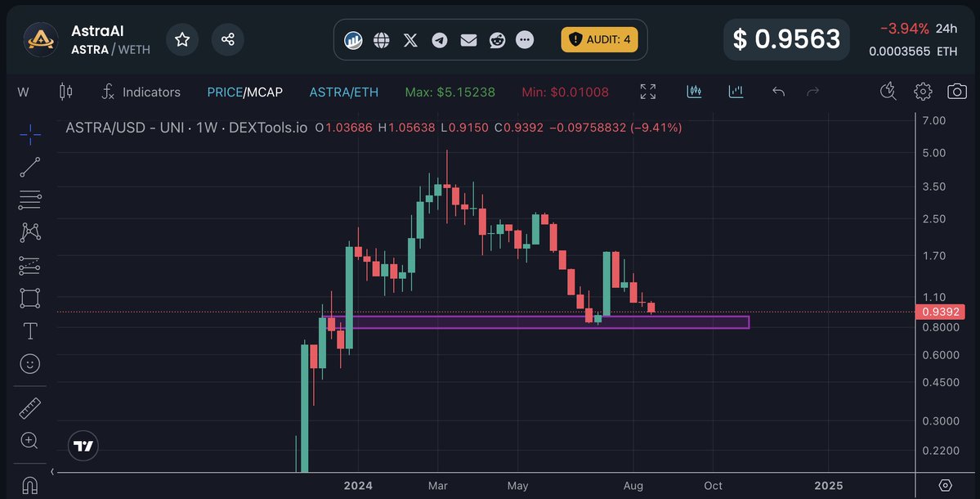Click the 7.00 price scale label
The width and height of the screenshot is (980, 499).
[933, 120]
